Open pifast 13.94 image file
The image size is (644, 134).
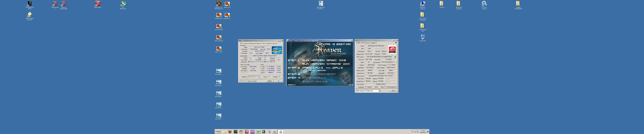[x=227, y=4]
